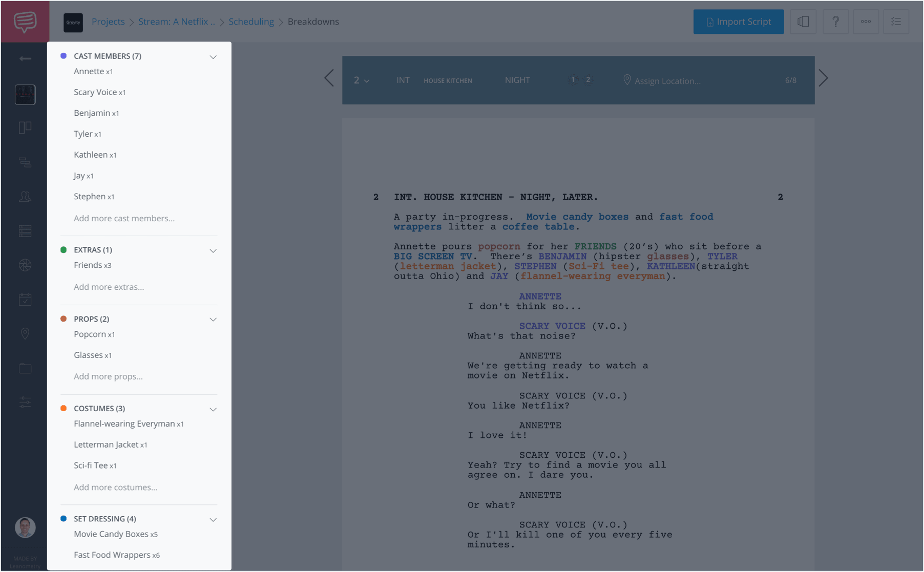Open the checklist icon in header
This screenshot has height=572, width=924.
coord(896,22)
